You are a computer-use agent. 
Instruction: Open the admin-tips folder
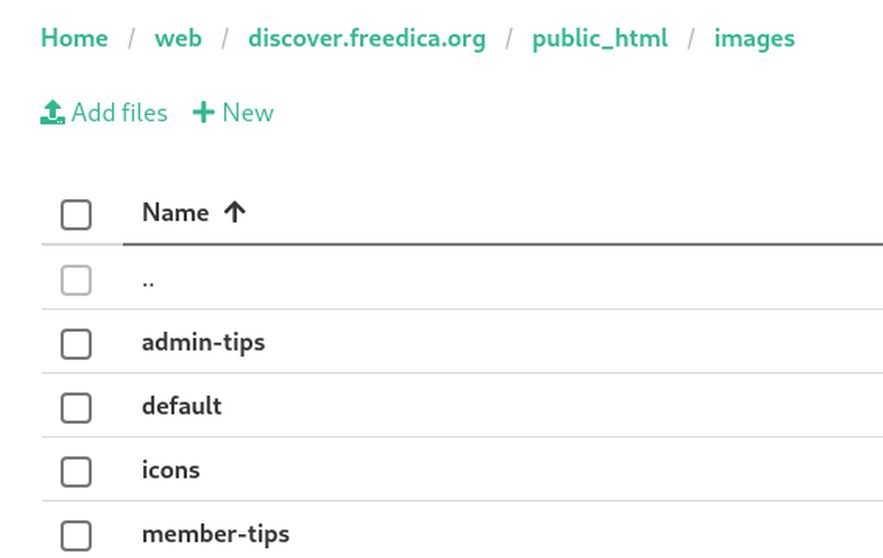203,342
